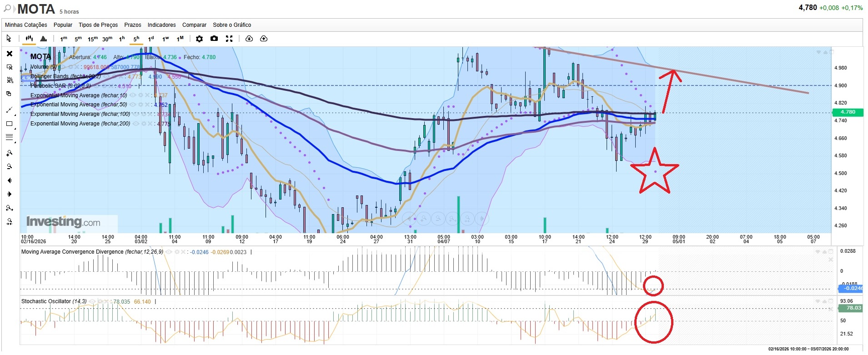The image size is (868, 355).
Task: Hide the Exponential Moving Average 100
Action: point(136,114)
